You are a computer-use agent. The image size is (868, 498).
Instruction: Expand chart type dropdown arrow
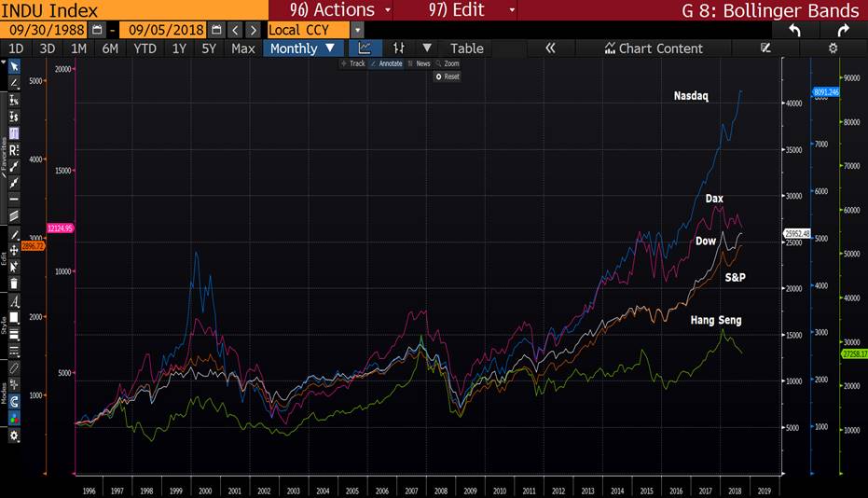[427, 48]
